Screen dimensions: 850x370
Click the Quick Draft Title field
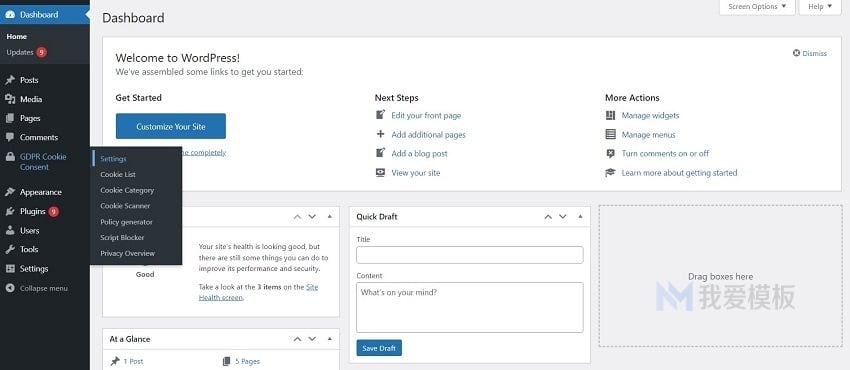469,255
